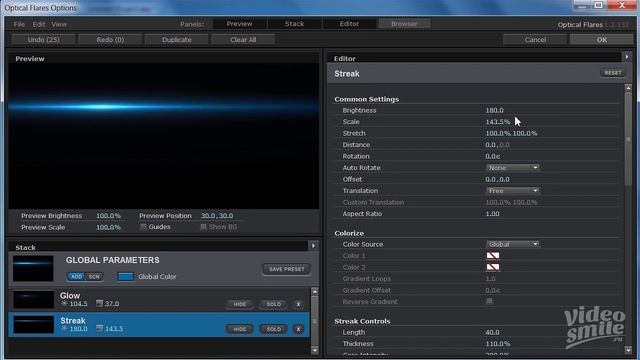Click the Streak scale icon
This screenshot has width=640, height=360.
pos(99,328)
